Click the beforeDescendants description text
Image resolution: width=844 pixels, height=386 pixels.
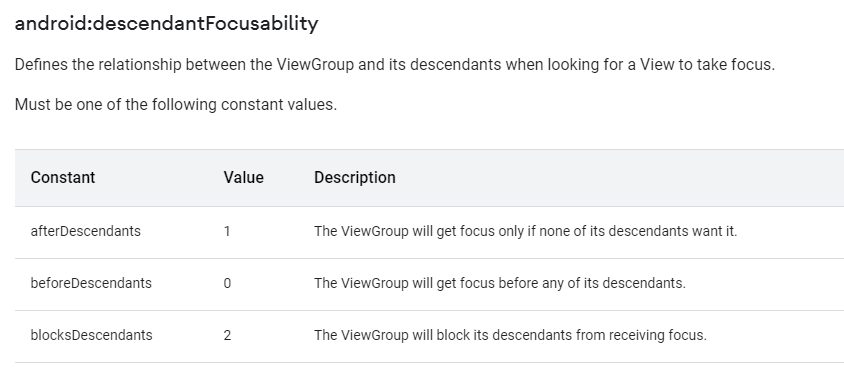coord(500,283)
